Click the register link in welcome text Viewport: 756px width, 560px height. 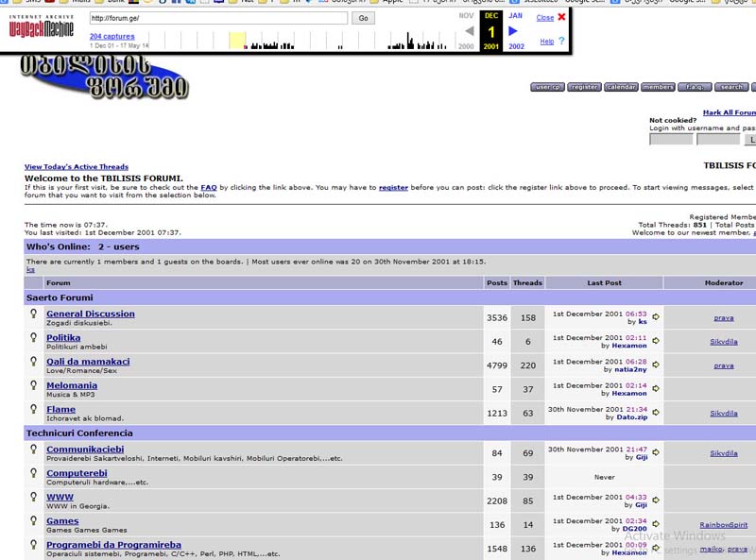[x=393, y=188]
